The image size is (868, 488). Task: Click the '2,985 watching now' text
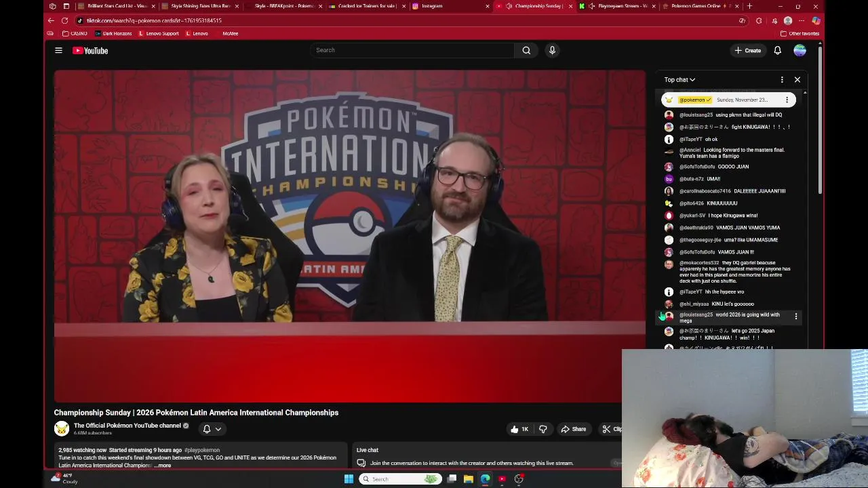coord(82,450)
